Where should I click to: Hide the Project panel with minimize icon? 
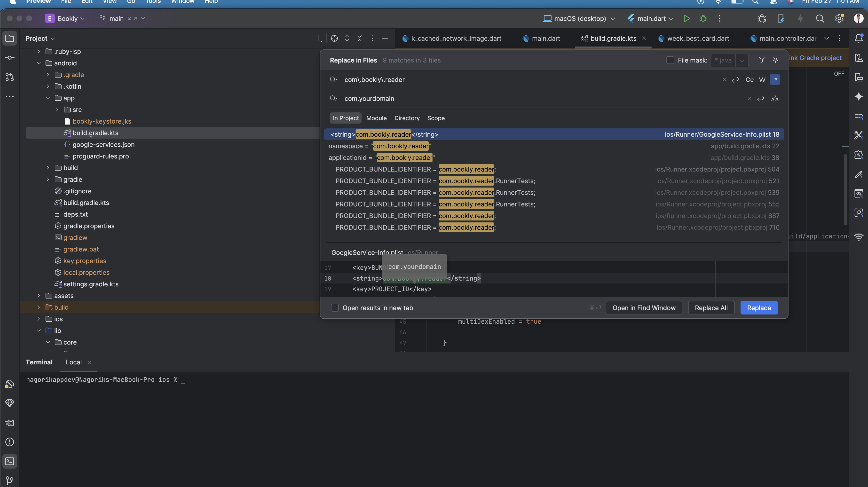point(385,39)
